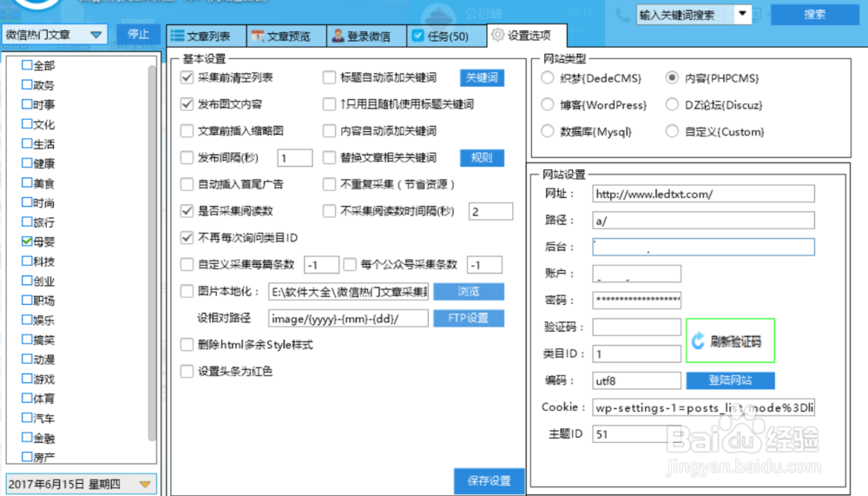Enable 图片本地化 checkbox
Viewport: 868px width, 496px height.
[x=187, y=291]
